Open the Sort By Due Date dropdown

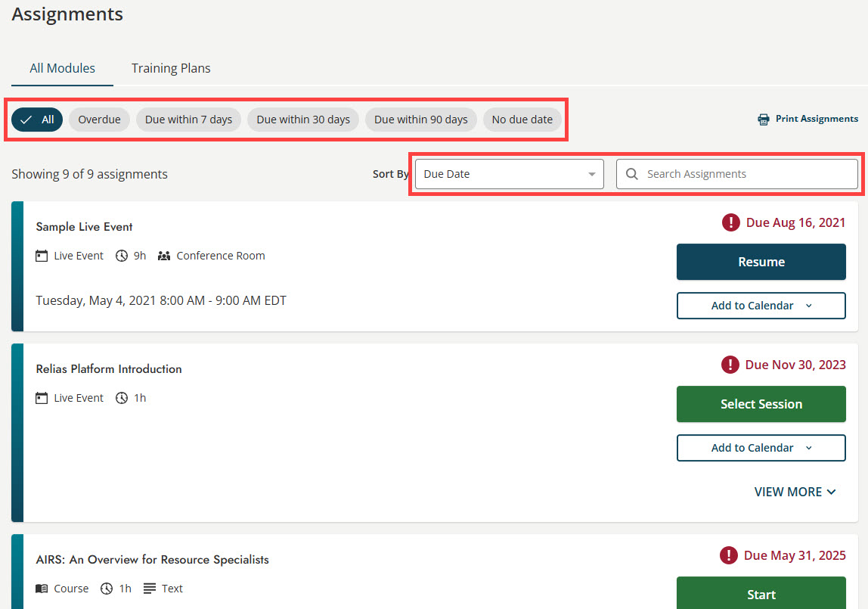point(508,174)
